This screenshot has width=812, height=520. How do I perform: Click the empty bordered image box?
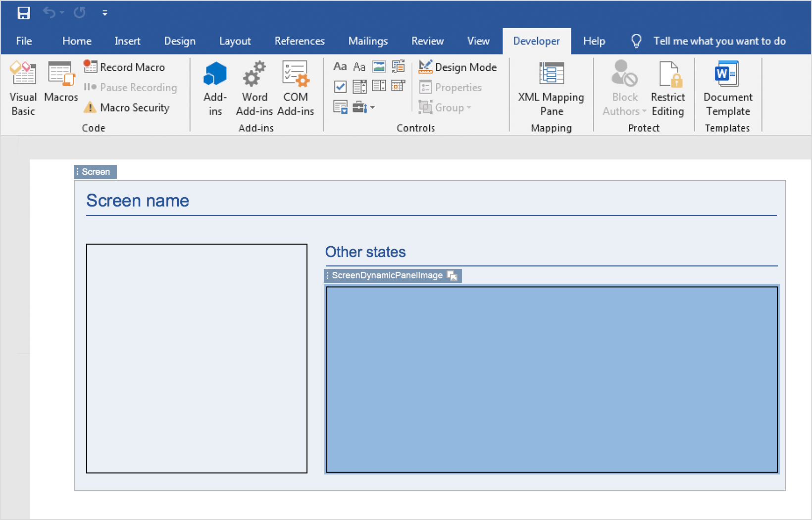tap(197, 359)
